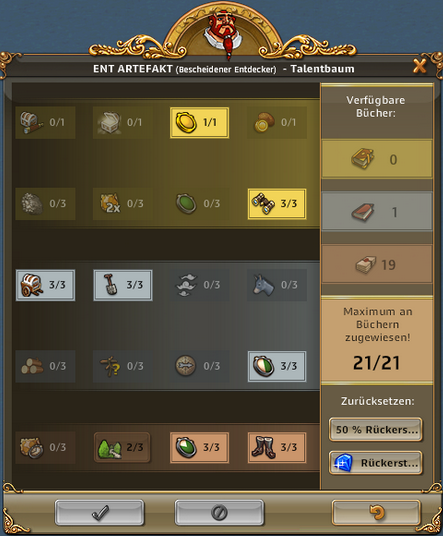Viewport: 443px width, 536px height.
Task: Select the manuscript pages slot showing 19
Action: (x=377, y=264)
